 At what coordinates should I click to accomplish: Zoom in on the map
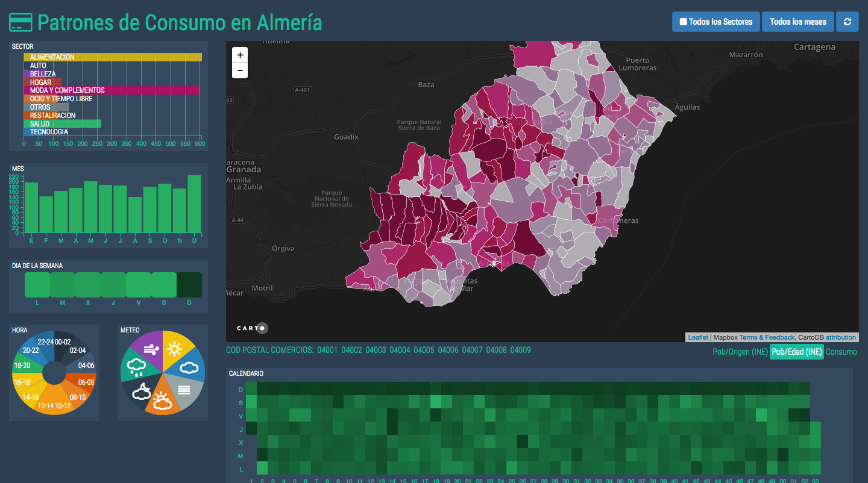(240, 55)
